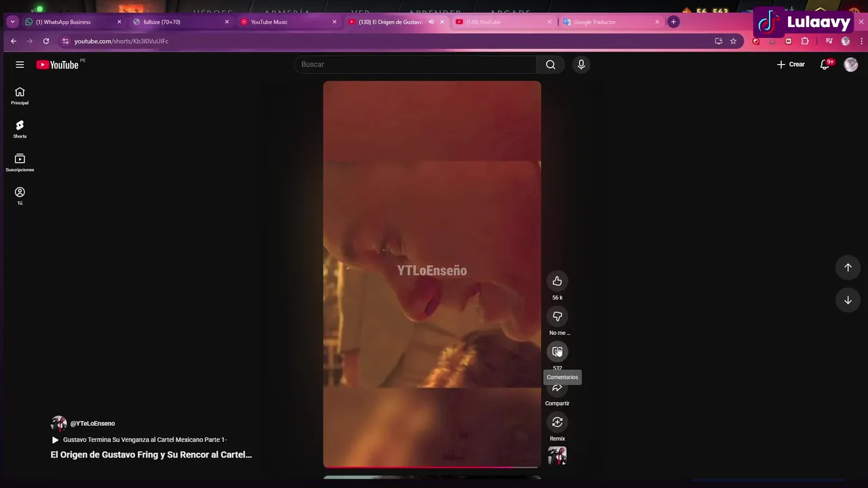Open the Chrome profile avatar in toolbar
The width and height of the screenshot is (868, 488).
tap(846, 41)
